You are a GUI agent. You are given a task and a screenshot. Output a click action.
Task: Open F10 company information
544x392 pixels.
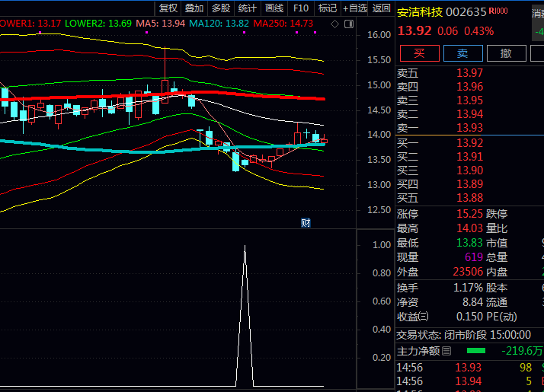[301, 8]
